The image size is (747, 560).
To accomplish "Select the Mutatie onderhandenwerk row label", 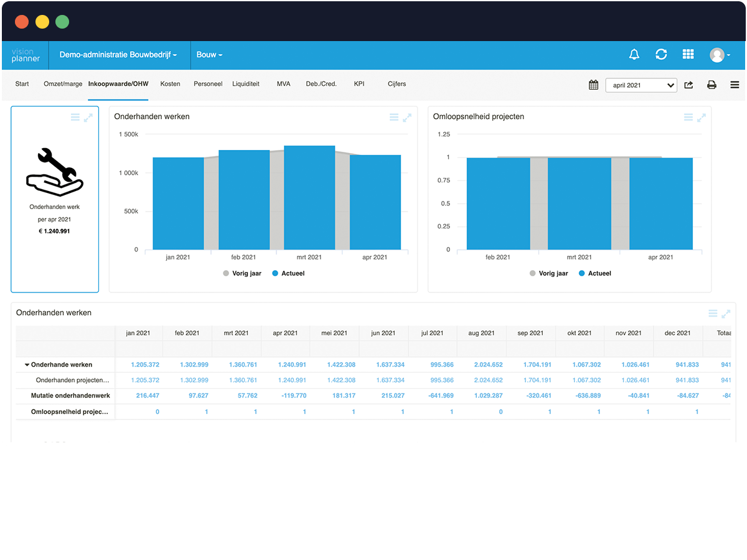I will 70,396.
